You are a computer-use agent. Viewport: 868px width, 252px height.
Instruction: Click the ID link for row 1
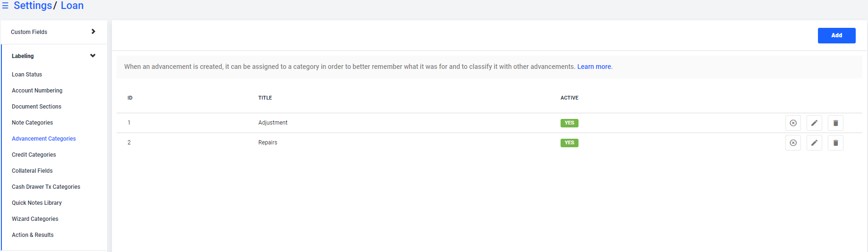click(x=129, y=123)
